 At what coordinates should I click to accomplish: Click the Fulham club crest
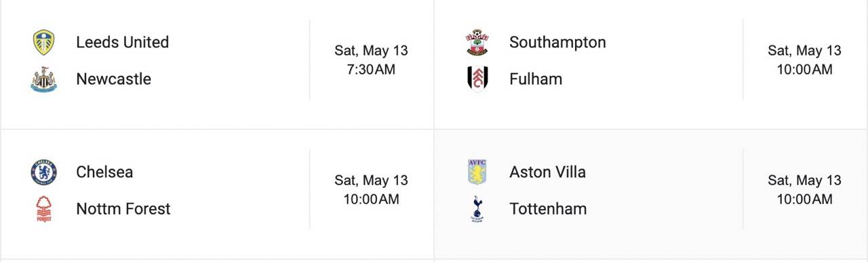(477, 79)
